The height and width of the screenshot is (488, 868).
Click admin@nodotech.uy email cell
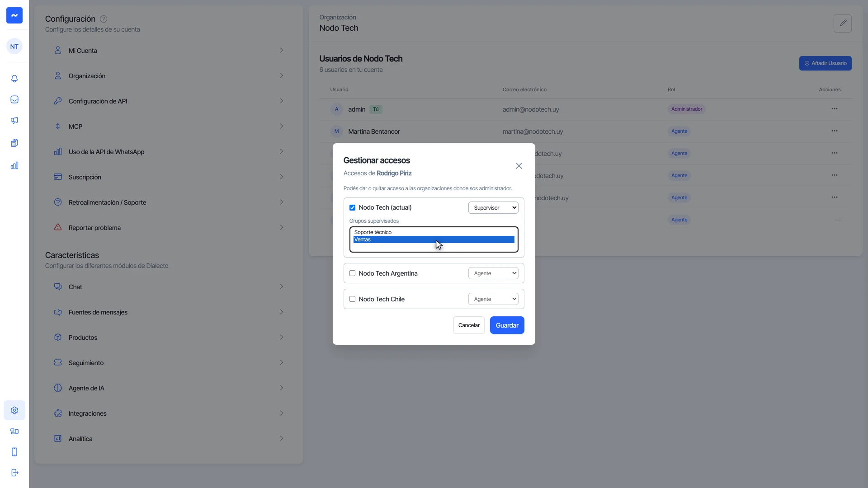click(531, 109)
